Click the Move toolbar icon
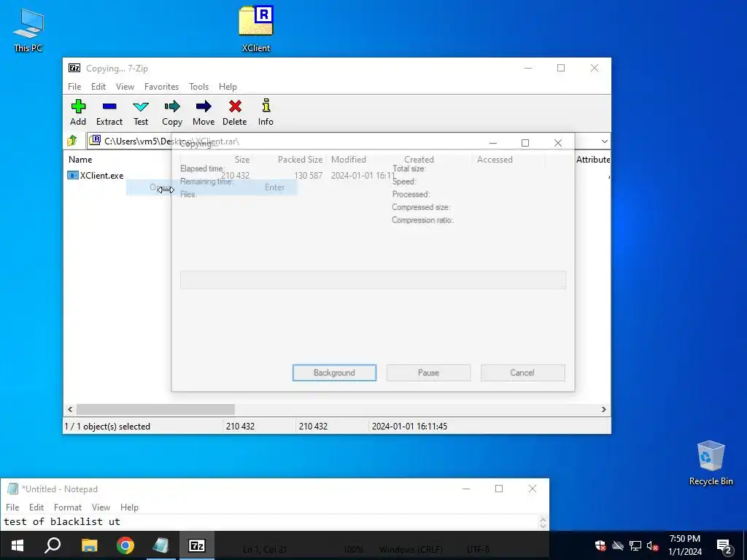The width and height of the screenshot is (747, 560). click(204, 106)
